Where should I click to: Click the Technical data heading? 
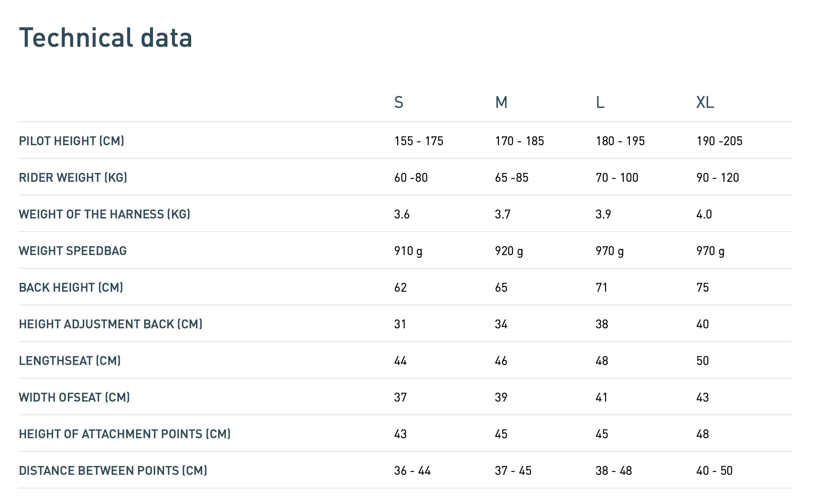pos(106,38)
